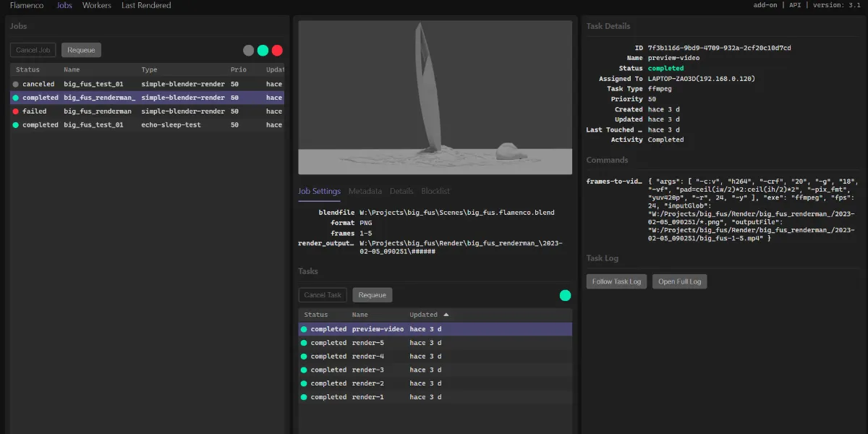Image resolution: width=868 pixels, height=434 pixels.
Task: Click the render_output path value
Action: pyautogui.click(x=461, y=247)
